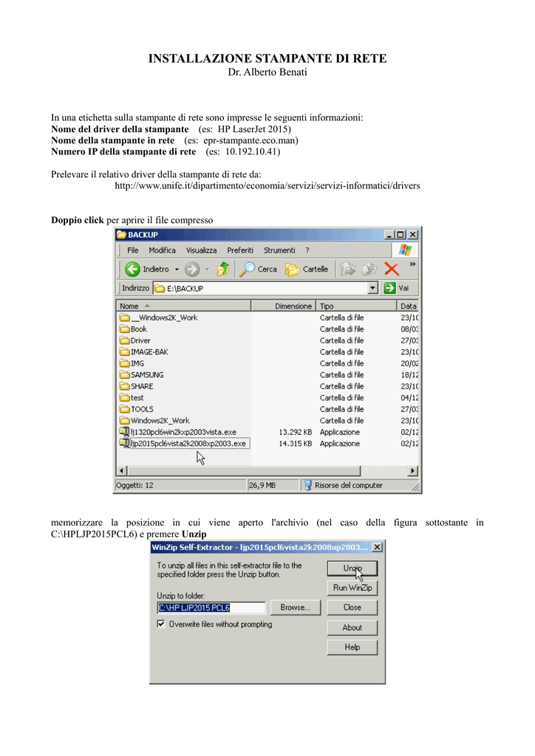Click the Browse... button
Viewport: 535px width, 756px height.
[x=295, y=608]
